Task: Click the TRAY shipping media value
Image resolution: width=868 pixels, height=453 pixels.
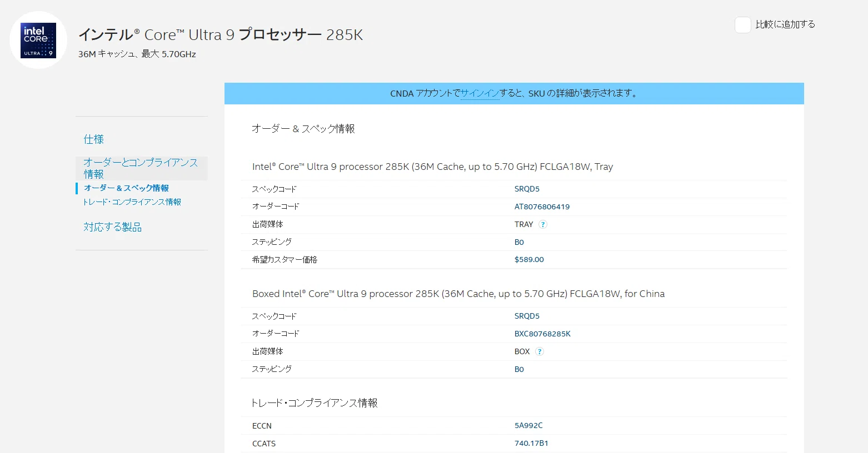Action: 524,224
